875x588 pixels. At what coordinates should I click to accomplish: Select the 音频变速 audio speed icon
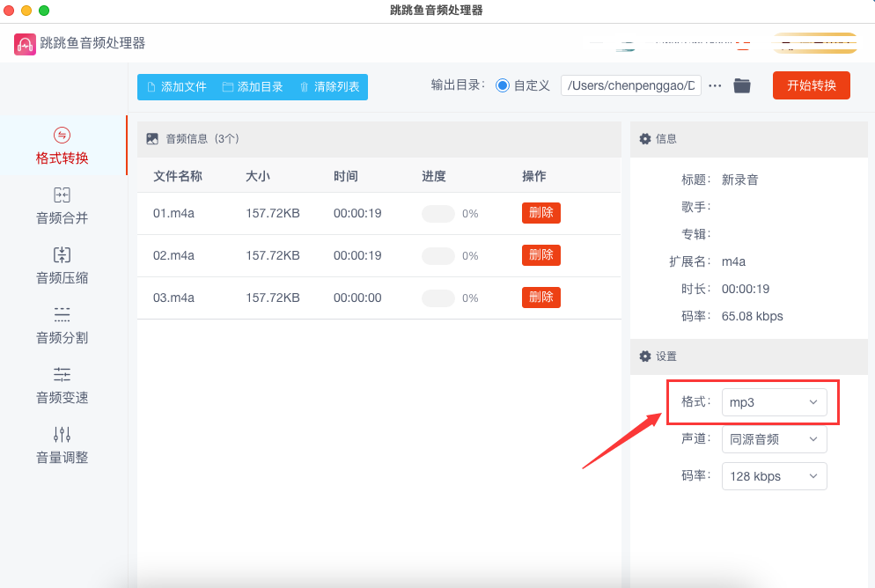pos(62,375)
